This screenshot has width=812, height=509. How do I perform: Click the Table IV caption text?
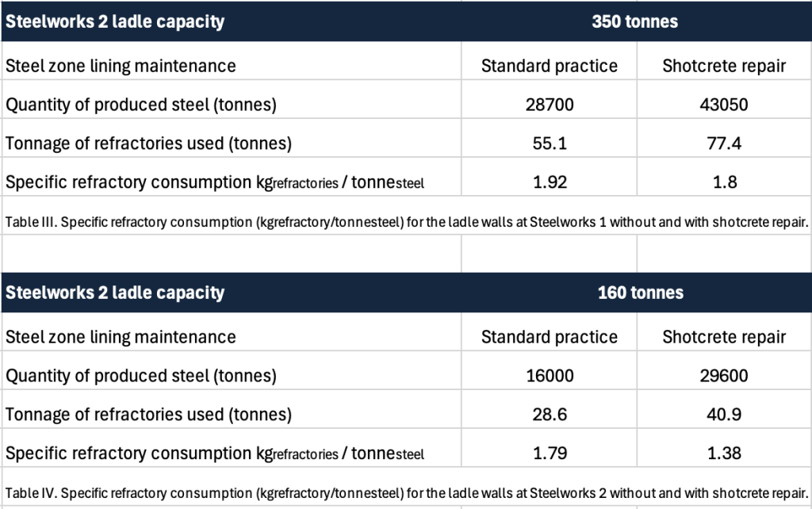tap(404, 492)
